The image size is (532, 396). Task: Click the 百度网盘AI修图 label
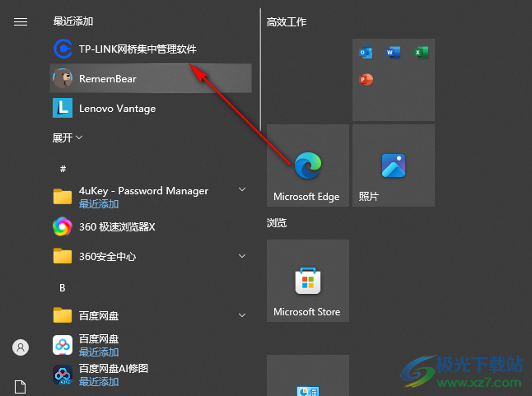(114, 368)
